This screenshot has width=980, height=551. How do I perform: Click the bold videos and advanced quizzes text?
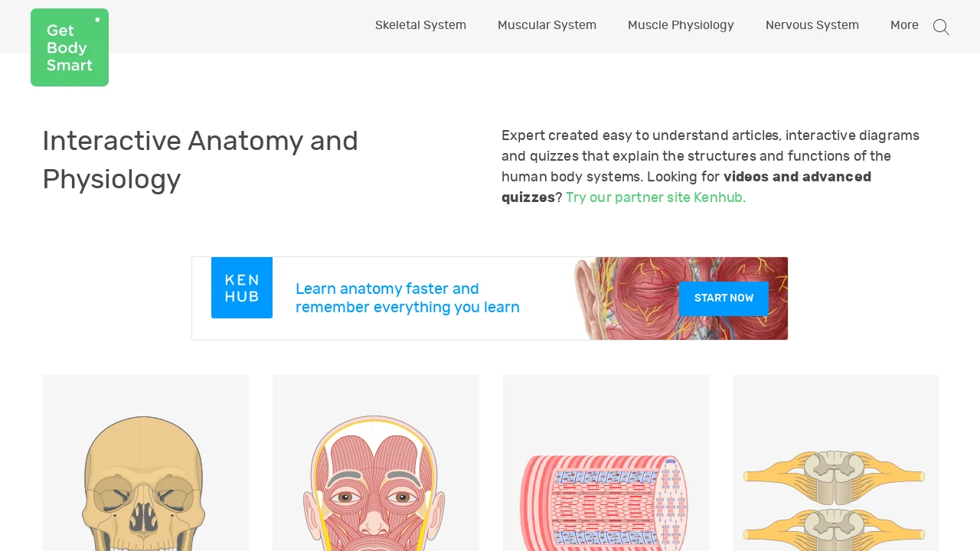[x=686, y=187]
